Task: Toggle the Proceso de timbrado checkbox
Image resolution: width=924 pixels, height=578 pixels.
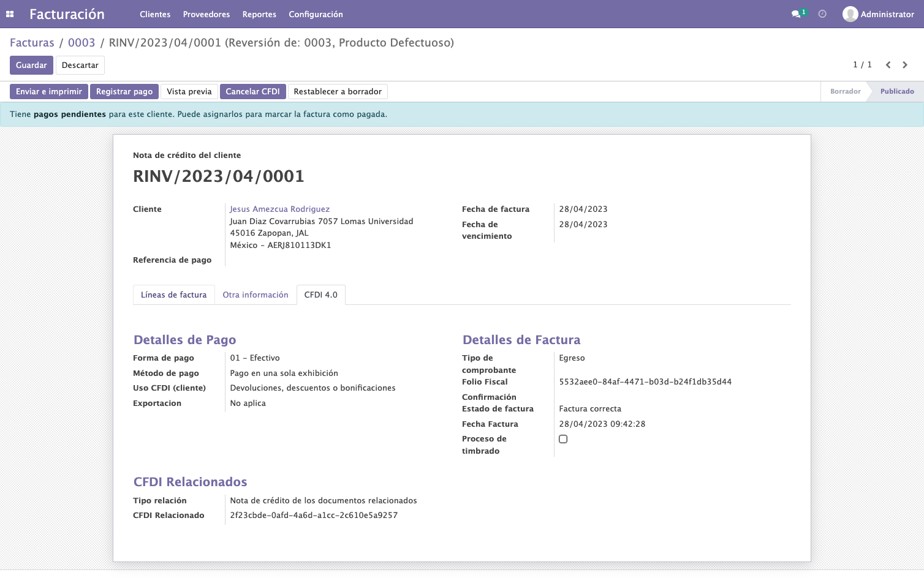Action: click(x=563, y=439)
